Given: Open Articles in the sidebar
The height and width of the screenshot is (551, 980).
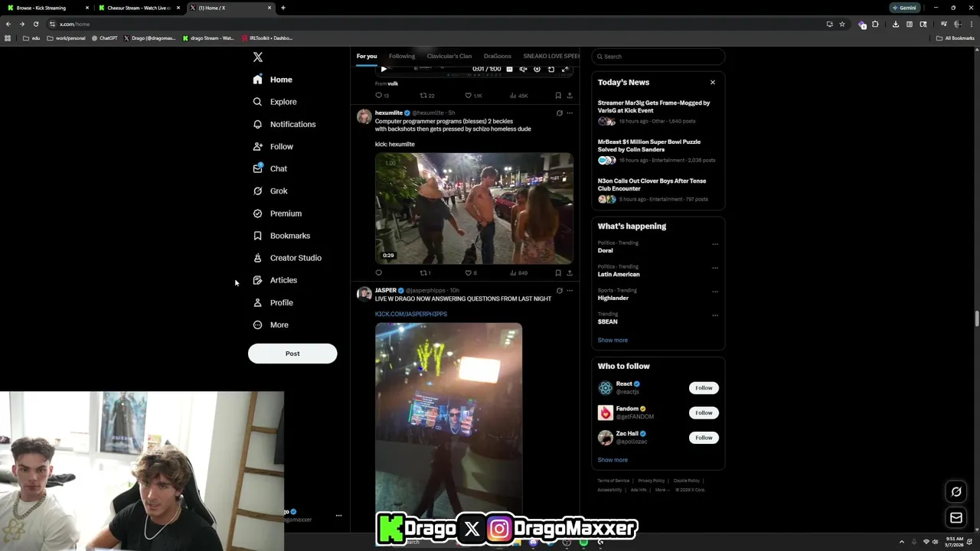Looking at the screenshot, I should point(275,280).
